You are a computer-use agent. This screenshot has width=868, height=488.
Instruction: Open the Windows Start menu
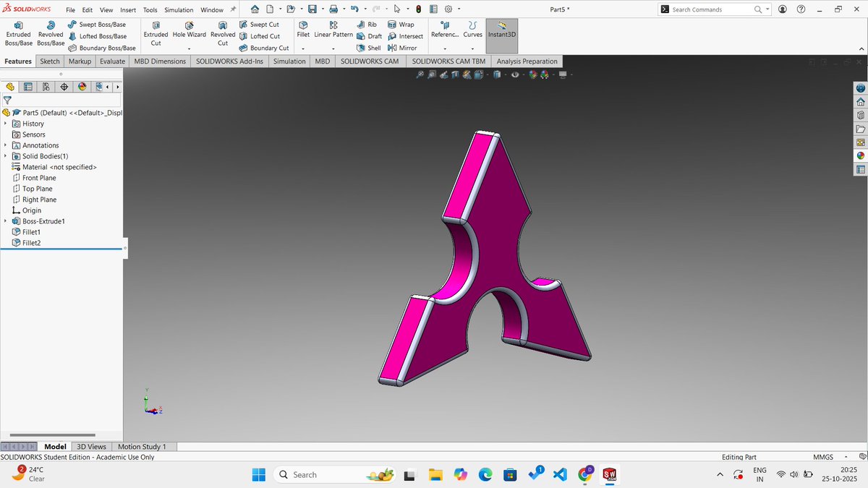(258, 474)
